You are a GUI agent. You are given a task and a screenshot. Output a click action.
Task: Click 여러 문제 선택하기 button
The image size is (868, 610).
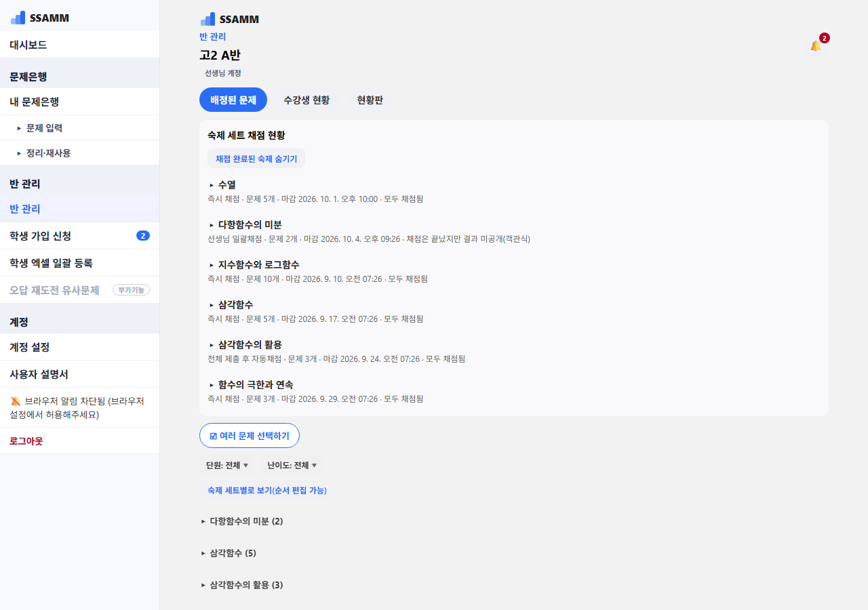[250, 436]
